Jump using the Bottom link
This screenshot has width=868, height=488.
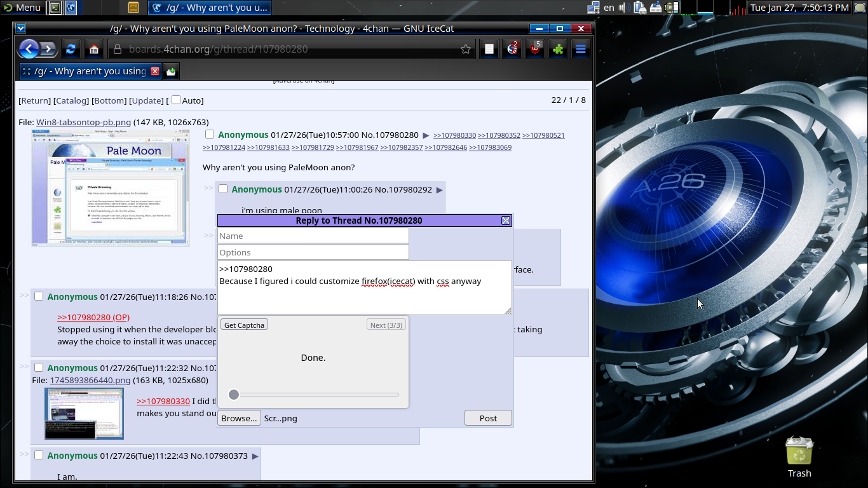pos(109,100)
